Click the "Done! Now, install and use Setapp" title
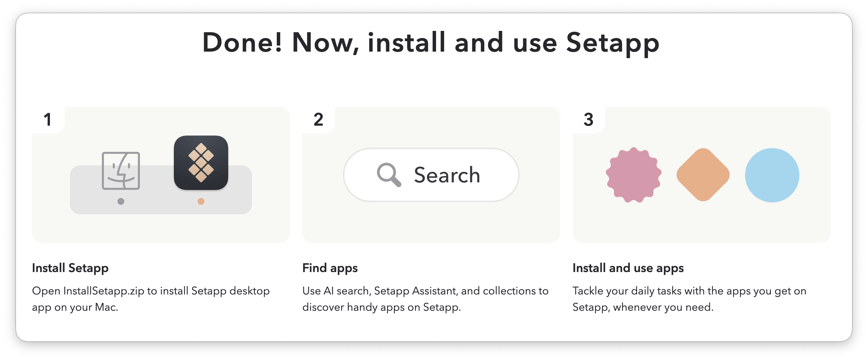Viewport: 868px width, 360px height. 431,42
